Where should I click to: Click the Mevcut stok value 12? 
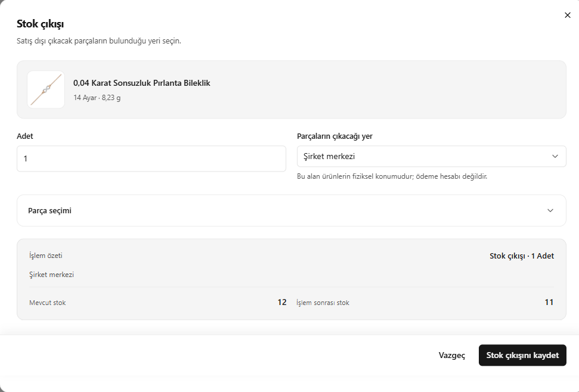[282, 303]
